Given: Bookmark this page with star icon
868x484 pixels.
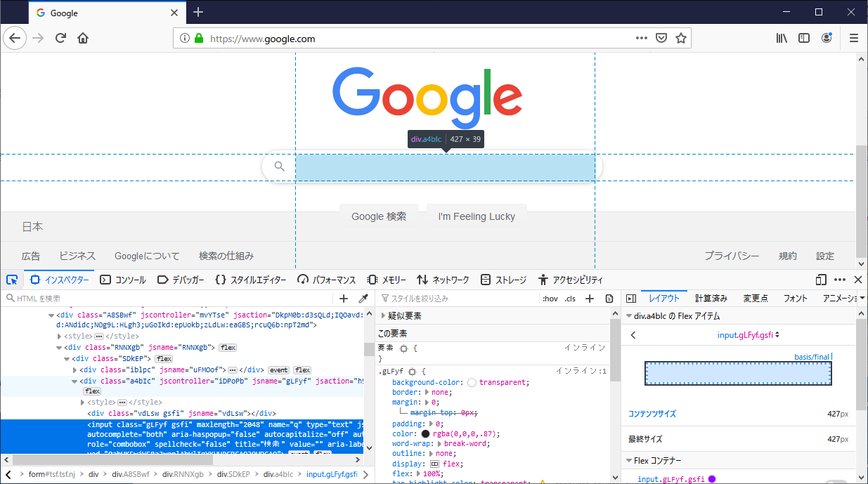Looking at the screenshot, I should pyautogui.click(x=680, y=38).
